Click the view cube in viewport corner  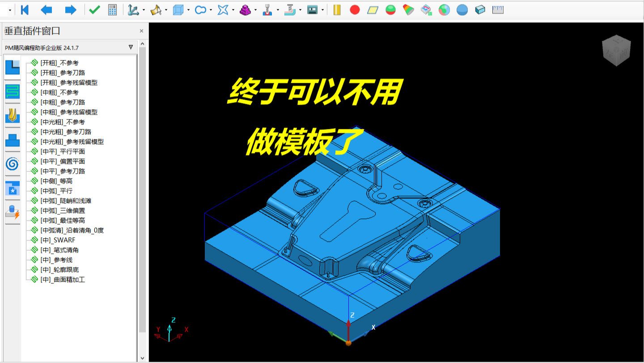[616, 50]
